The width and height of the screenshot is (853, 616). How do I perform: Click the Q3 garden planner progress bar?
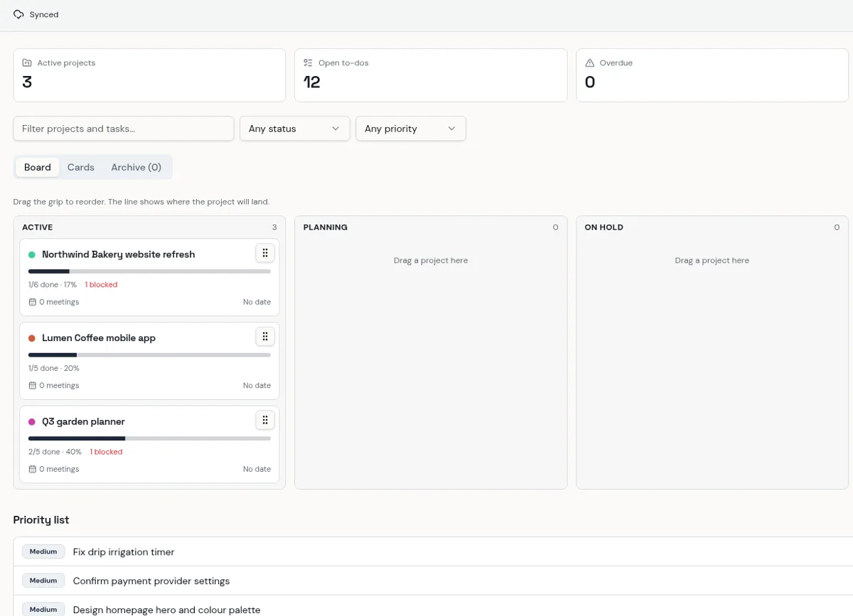coord(149,438)
